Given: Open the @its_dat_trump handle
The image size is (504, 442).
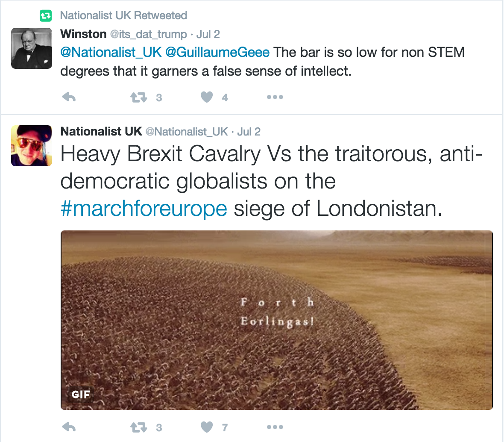Looking at the screenshot, I should tap(149, 34).
